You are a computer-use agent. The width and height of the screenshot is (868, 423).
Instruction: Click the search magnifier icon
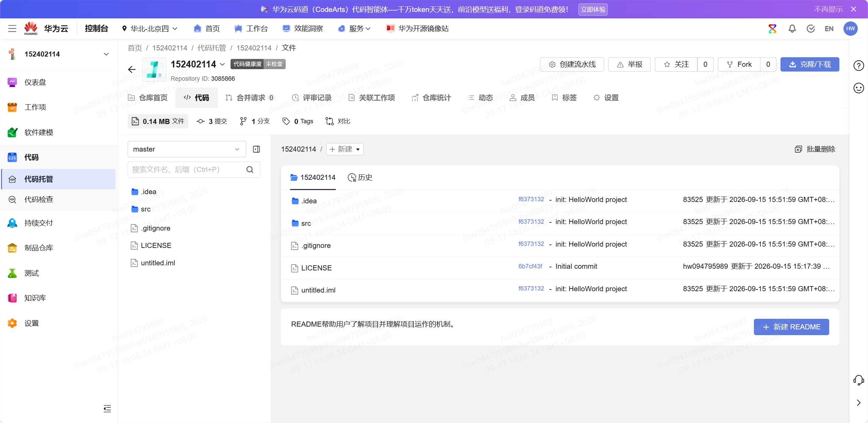pos(250,170)
